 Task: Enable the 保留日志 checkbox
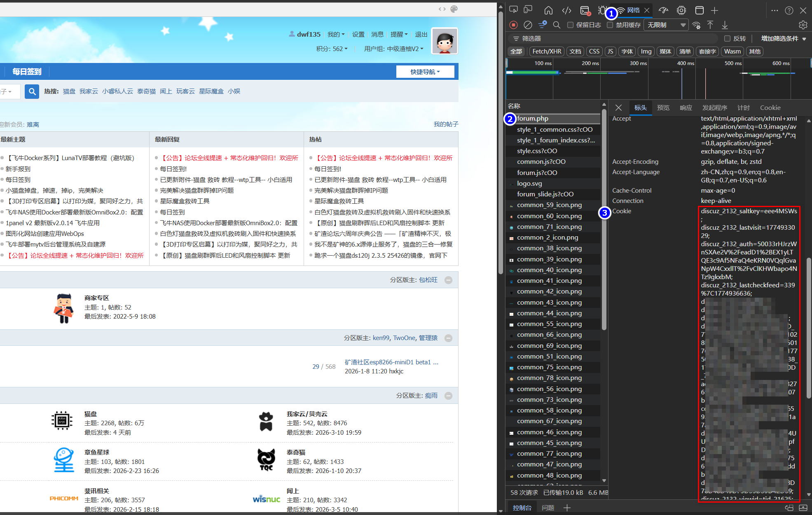click(x=571, y=25)
